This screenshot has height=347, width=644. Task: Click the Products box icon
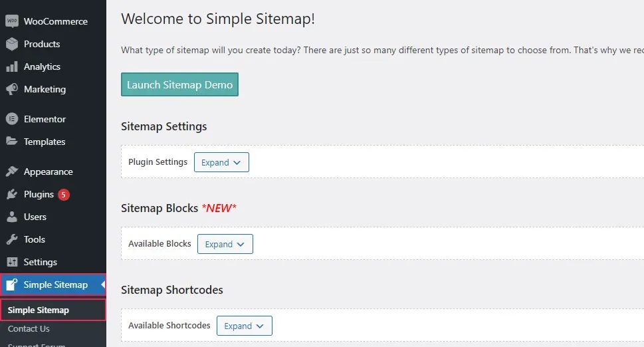tap(12, 44)
